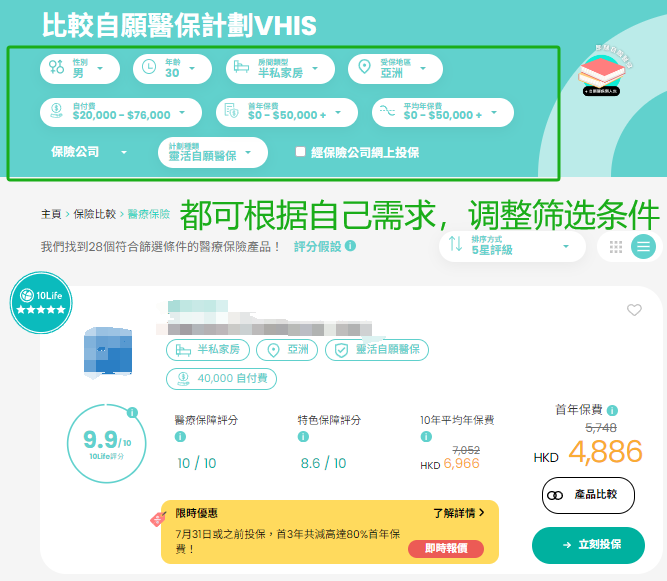The height and width of the screenshot is (581, 667).
Task: Click the books promo icon in header
Action: point(607,70)
